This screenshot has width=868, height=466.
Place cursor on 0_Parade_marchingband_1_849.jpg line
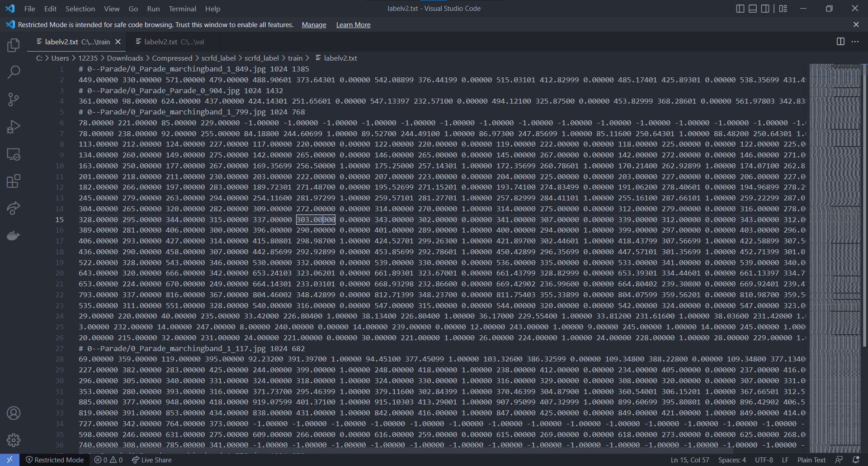tap(194, 69)
